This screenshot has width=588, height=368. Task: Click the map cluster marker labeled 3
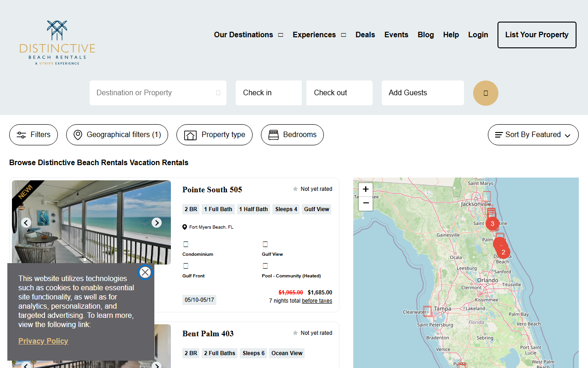coord(492,224)
